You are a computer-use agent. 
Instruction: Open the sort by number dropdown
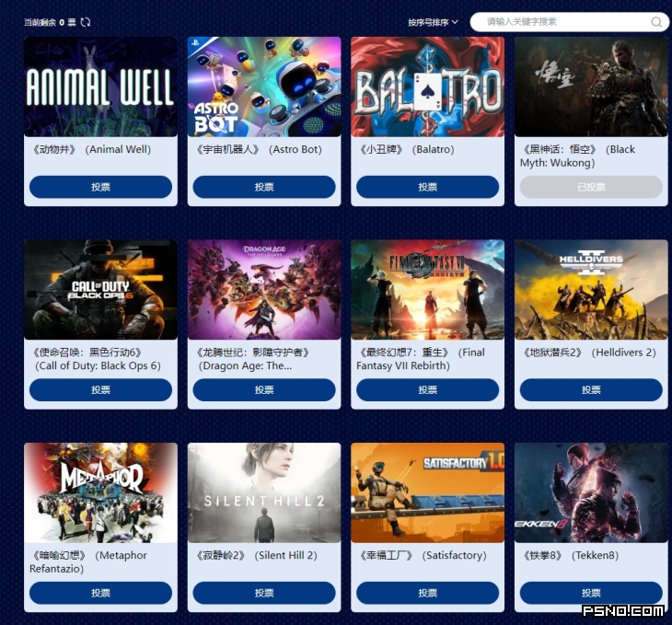tap(433, 22)
